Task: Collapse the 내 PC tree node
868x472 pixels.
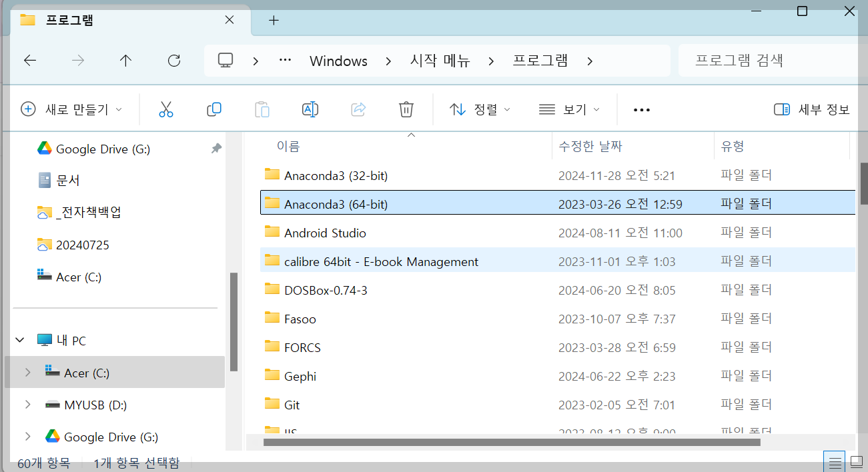Action: [21, 341]
